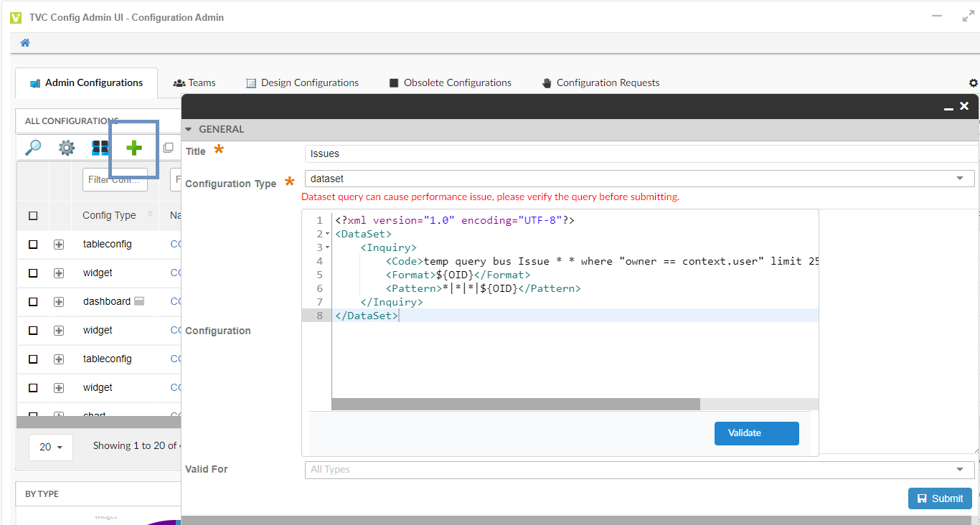Open the Obsolete Configurations tab
980x525 pixels.
tap(450, 83)
